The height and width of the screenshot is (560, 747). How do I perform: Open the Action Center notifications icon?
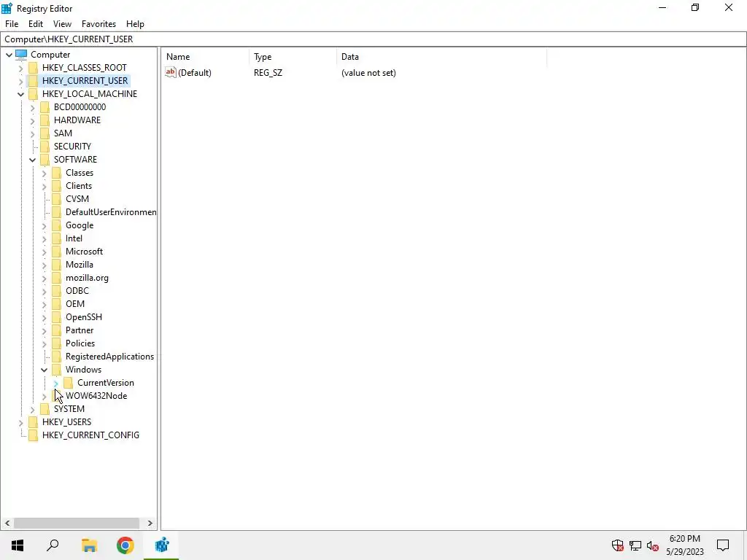pos(723,545)
